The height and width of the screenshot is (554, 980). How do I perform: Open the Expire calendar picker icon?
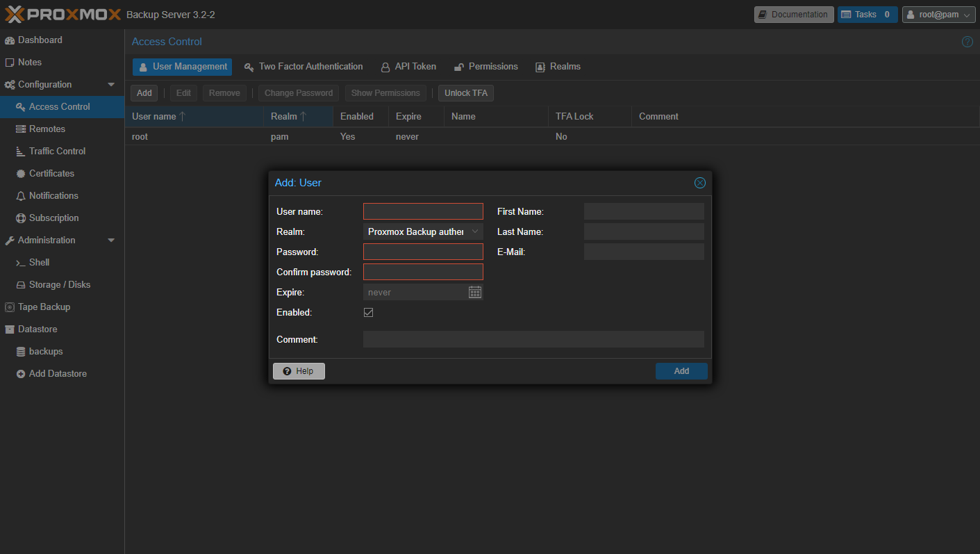click(x=475, y=292)
